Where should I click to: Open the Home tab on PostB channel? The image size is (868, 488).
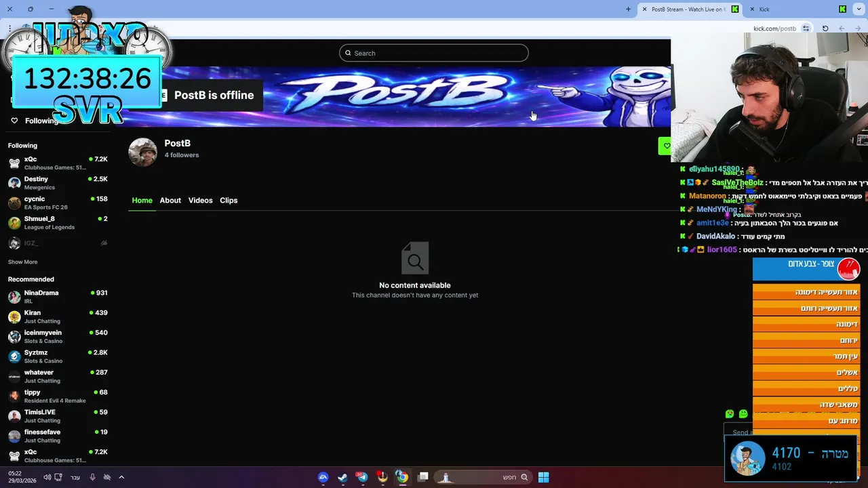coord(142,201)
